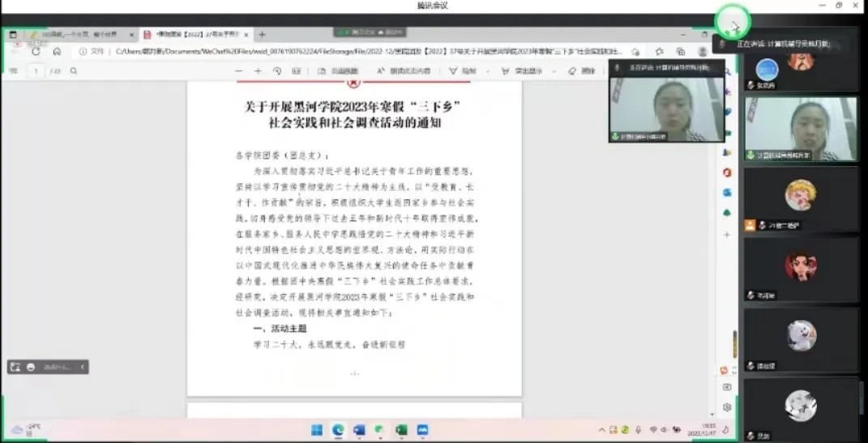Go to browser home page icon

pyautogui.click(x=57, y=51)
